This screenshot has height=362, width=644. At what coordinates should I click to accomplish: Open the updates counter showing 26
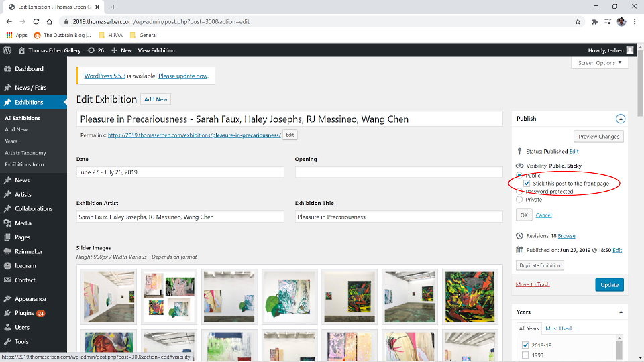coord(96,50)
